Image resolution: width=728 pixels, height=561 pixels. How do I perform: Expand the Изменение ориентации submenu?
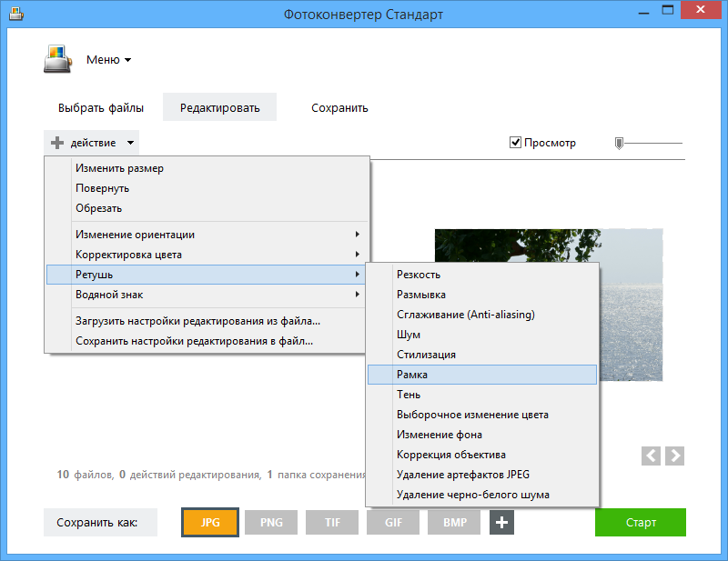[207, 235]
